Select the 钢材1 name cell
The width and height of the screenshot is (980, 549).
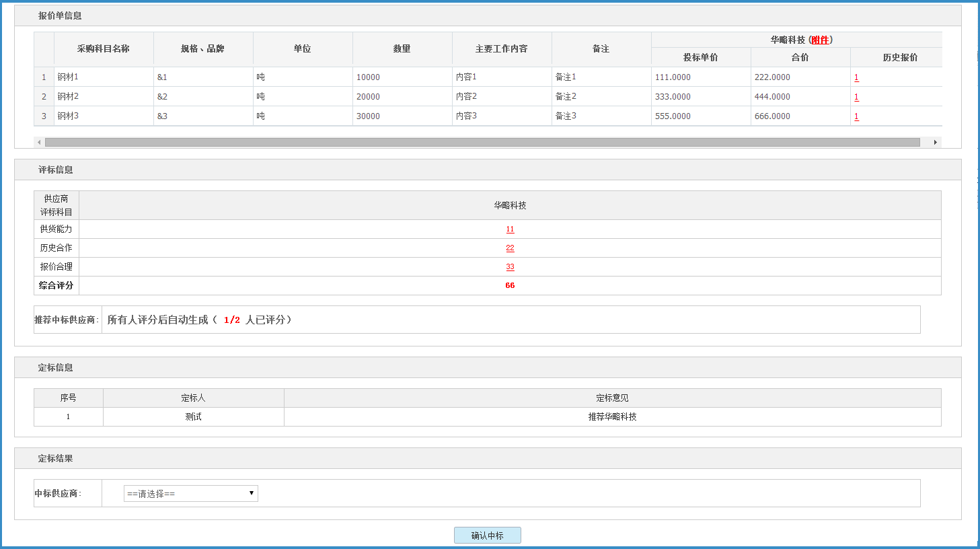tap(104, 77)
